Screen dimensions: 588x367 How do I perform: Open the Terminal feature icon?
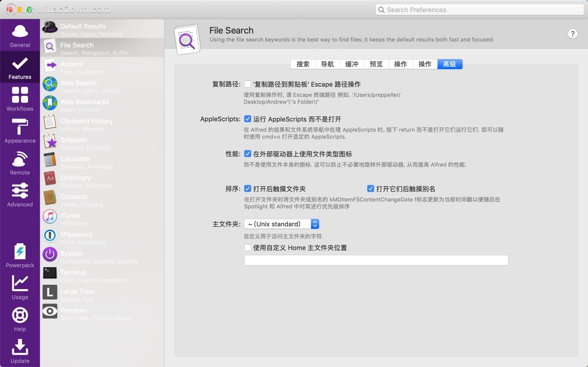50,273
